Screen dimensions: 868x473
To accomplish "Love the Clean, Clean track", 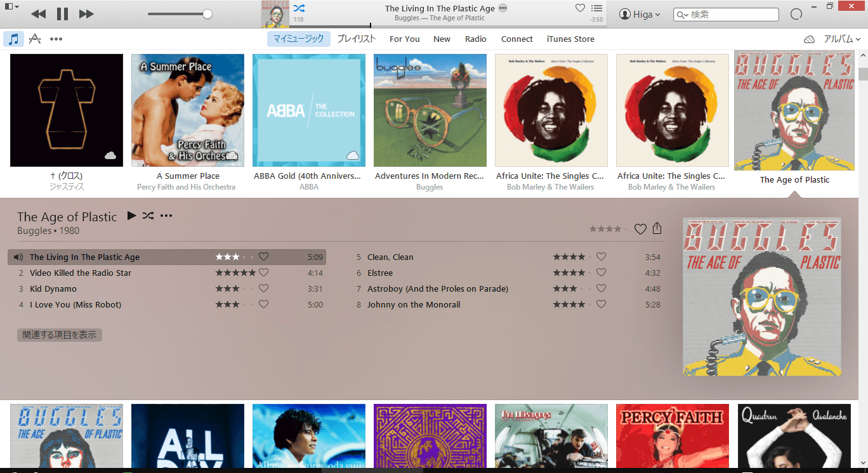I will pyautogui.click(x=601, y=257).
